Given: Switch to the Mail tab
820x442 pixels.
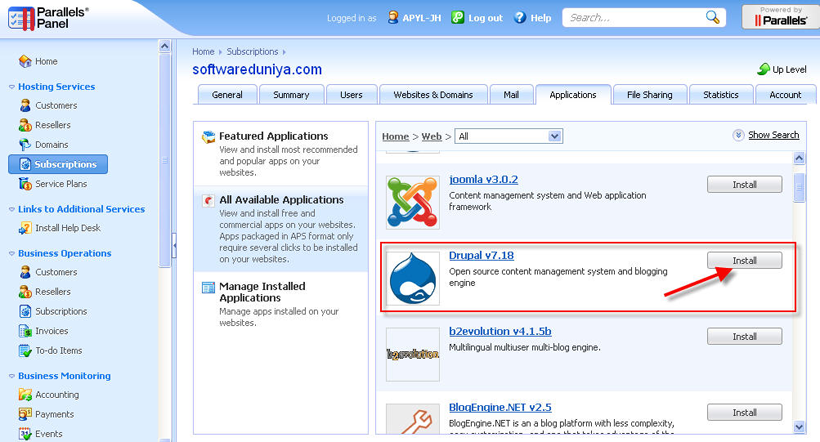Looking at the screenshot, I should (511, 95).
